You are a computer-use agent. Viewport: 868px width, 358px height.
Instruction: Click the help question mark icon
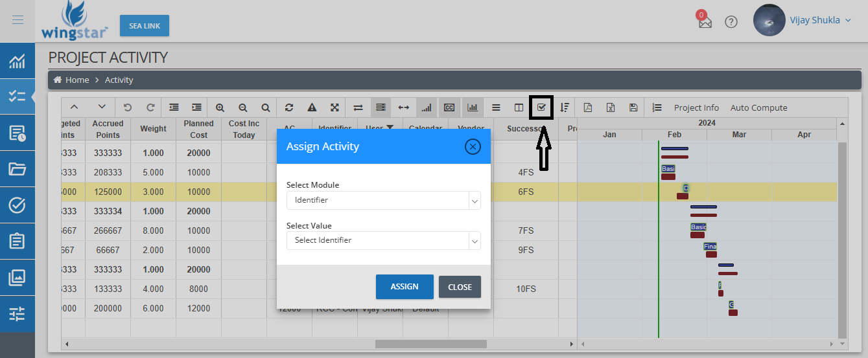(x=731, y=22)
